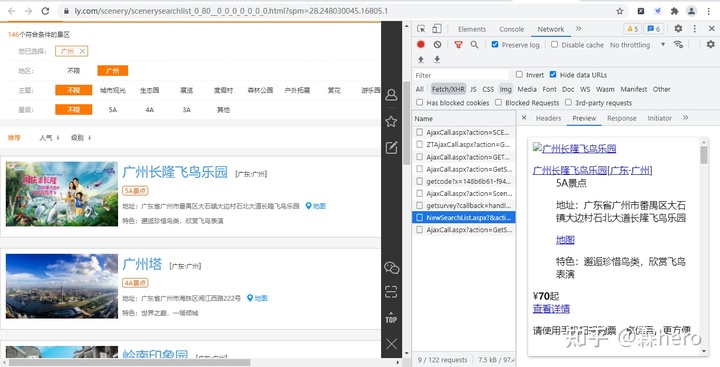Click the network Filter input field

tap(461, 75)
